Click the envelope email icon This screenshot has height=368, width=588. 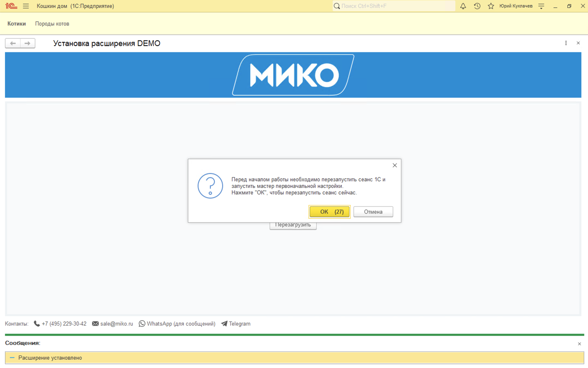[96, 324]
